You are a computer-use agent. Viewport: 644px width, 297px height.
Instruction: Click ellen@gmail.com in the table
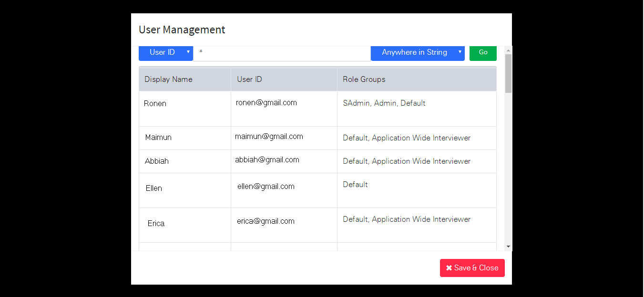click(266, 187)
